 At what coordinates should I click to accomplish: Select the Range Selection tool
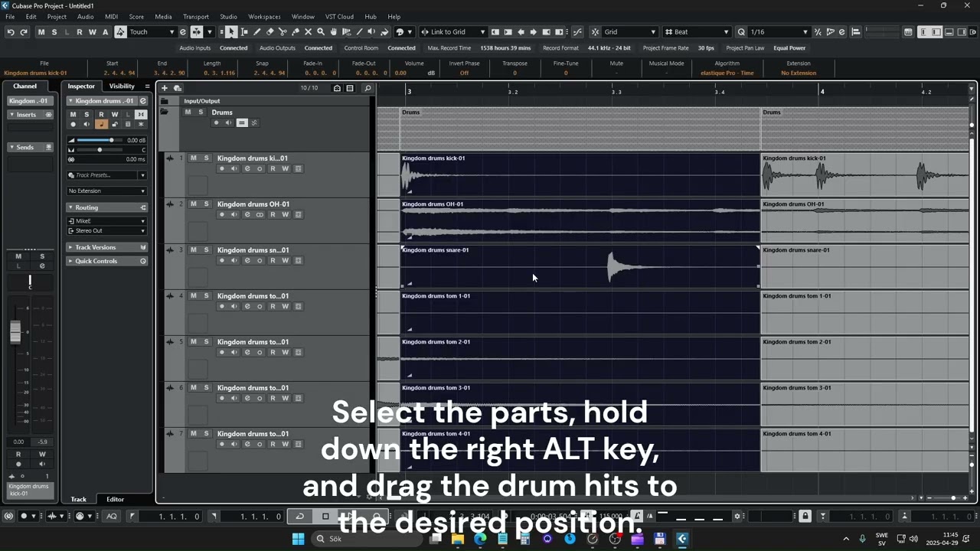[x=244, y=31]
